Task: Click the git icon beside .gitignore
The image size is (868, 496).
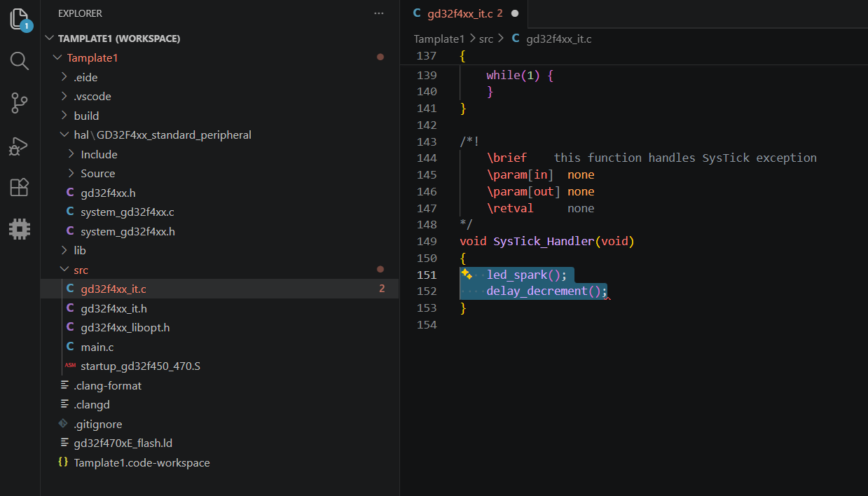Action: 64,424
